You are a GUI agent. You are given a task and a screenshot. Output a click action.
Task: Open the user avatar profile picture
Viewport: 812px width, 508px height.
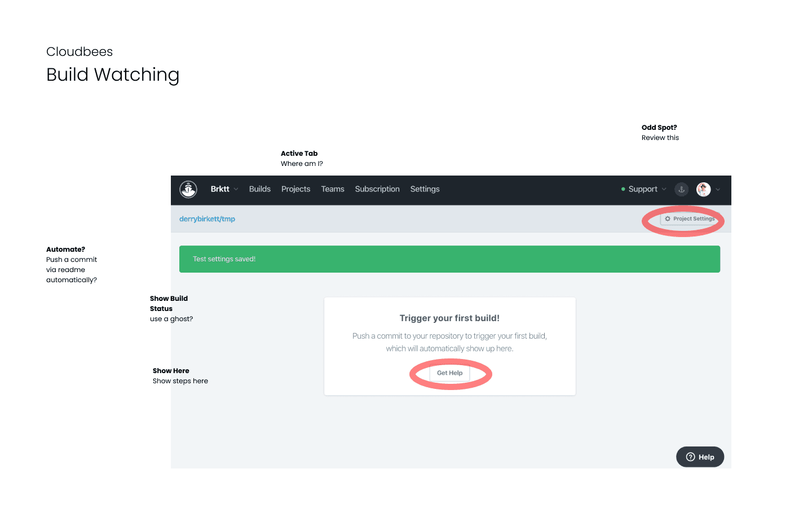(703, 190)
